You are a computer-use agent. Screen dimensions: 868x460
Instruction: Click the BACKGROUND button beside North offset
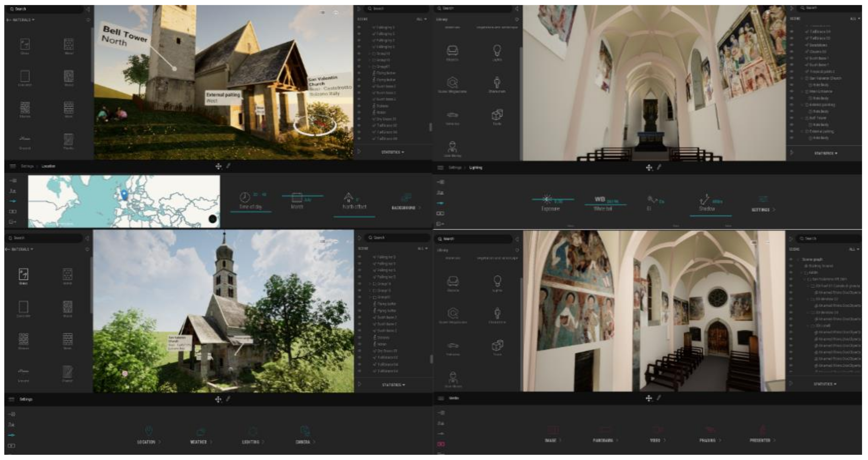(403, 208)
